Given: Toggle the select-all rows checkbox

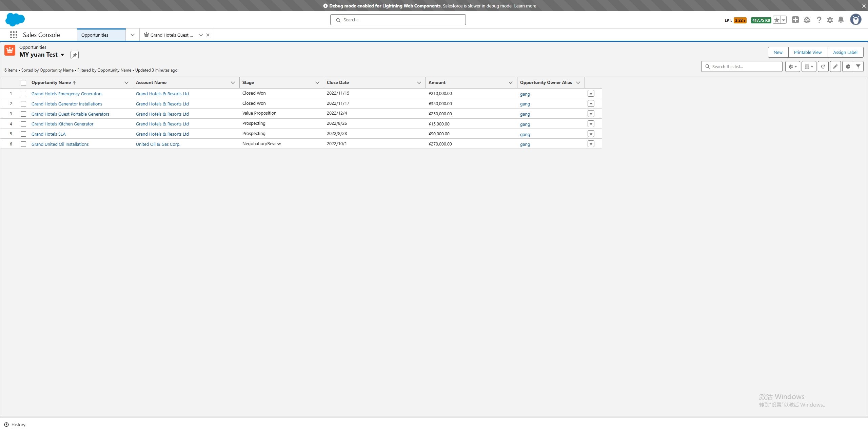Looking at the screenshot, I should tap(23, 83).
